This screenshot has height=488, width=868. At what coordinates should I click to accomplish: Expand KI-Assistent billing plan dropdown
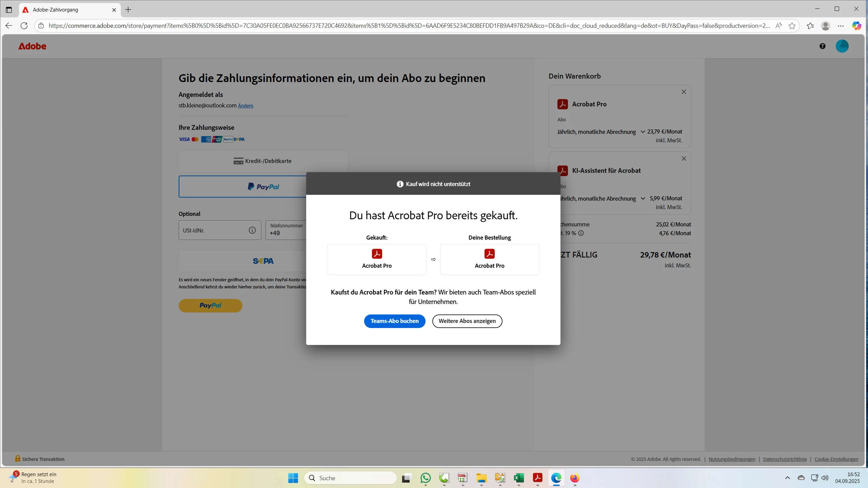[643, 199]
